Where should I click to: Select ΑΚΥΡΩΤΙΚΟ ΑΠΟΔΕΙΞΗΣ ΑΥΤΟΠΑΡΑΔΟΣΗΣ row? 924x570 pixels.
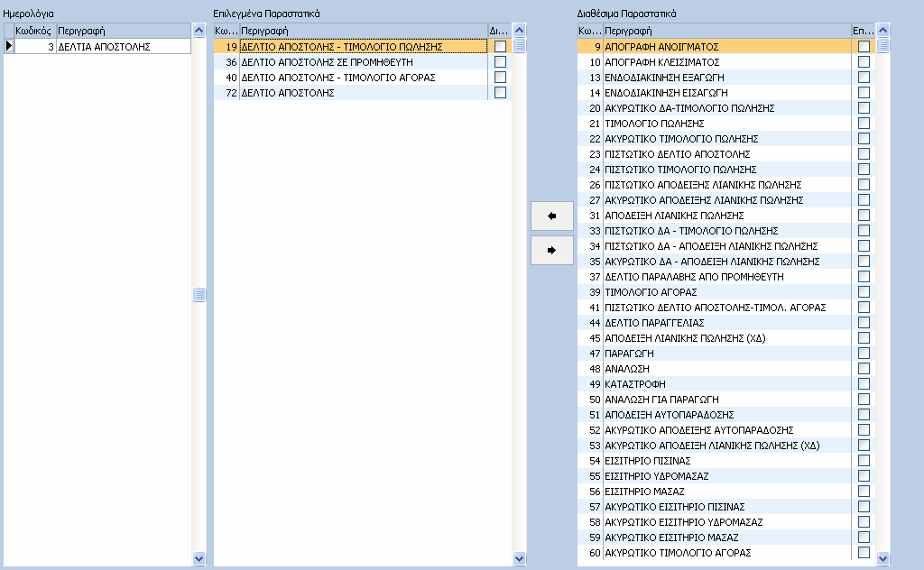point(726,430)
